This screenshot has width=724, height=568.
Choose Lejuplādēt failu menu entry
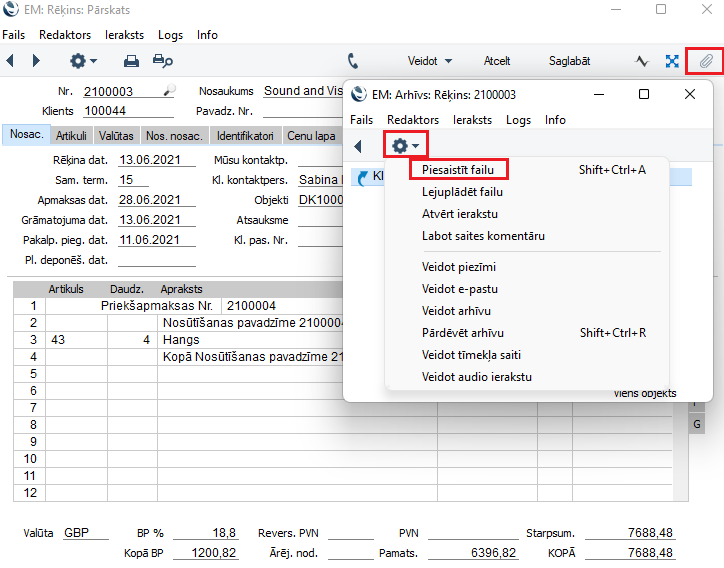coord(462,192)
